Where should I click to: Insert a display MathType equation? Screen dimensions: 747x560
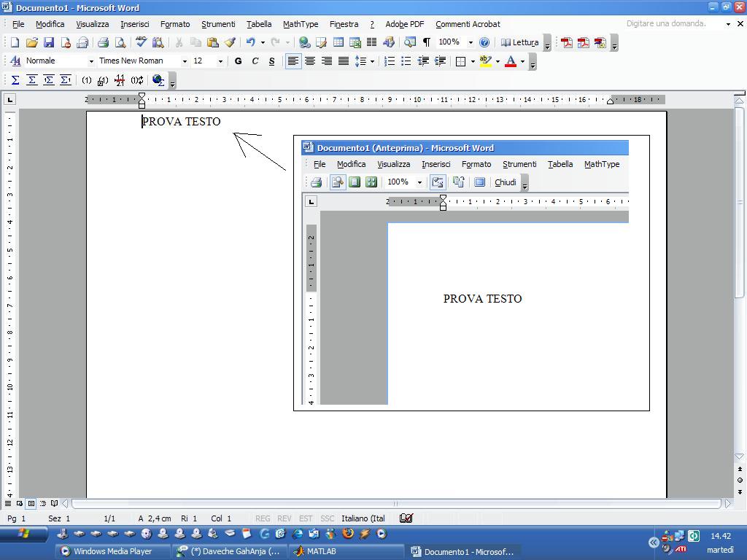click(x=31, y=80)
